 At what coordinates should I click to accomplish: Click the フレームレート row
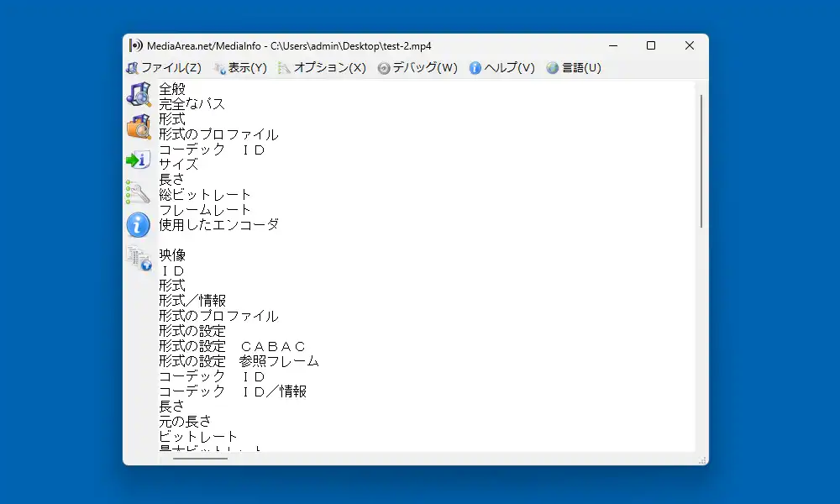[x=205, y=210]
